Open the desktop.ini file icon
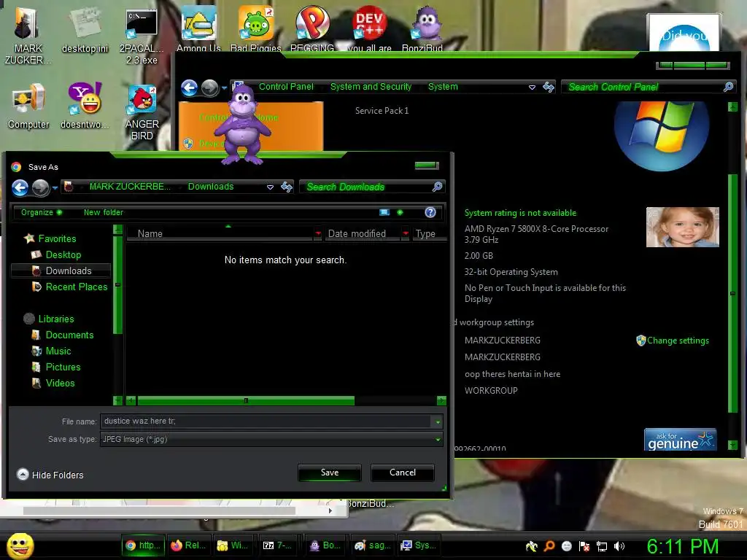 click(x=85, y=31)
